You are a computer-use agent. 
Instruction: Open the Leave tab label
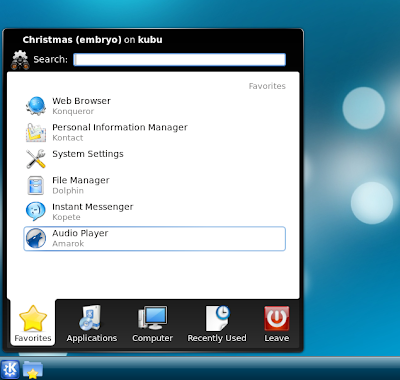click(277, 338)
